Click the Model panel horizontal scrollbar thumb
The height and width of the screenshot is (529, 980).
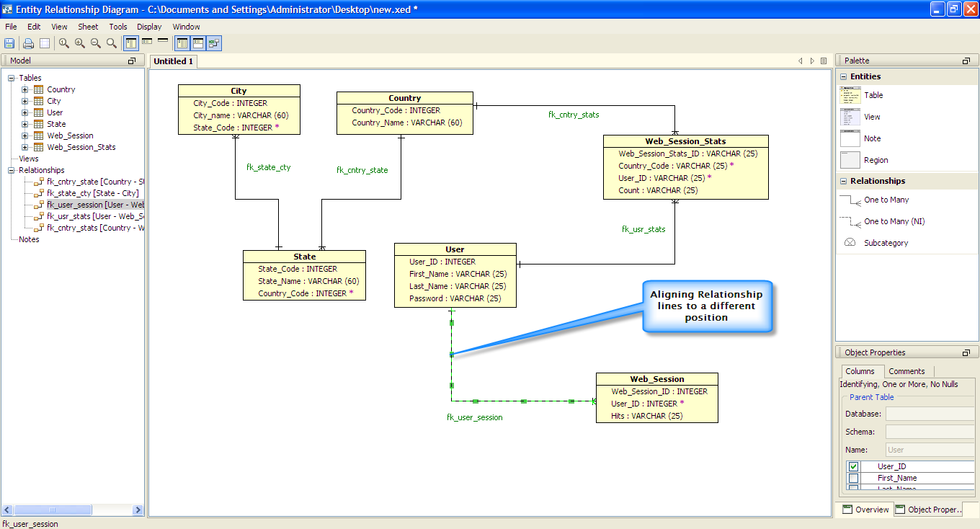pos(53,510)
